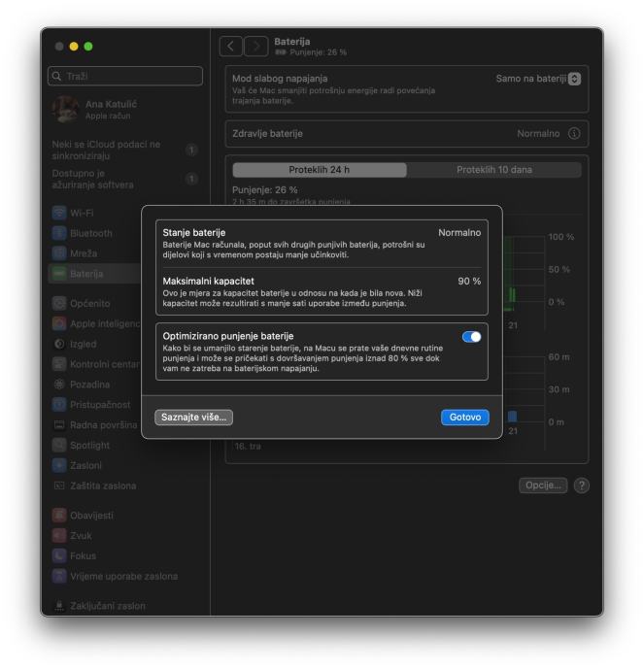644x670 pixels.
Task: Switch to Proteklih 24 h tab
Action: pos(320,170)
